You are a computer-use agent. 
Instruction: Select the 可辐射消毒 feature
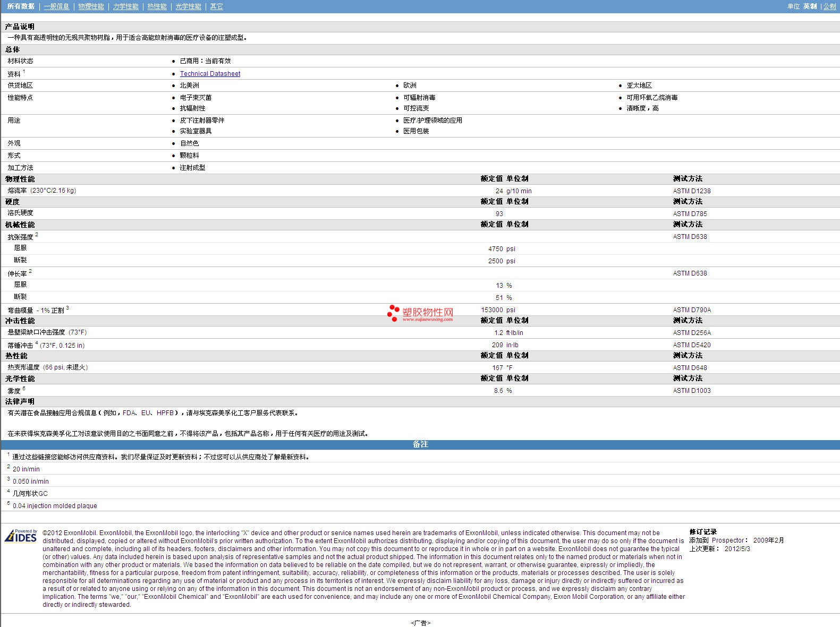(419, 98)
